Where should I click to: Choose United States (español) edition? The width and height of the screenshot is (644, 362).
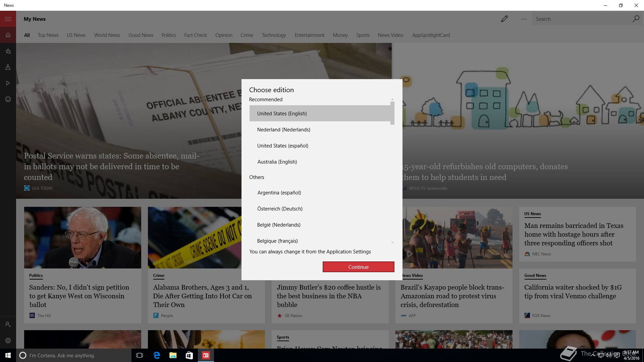tap(320, 145)
